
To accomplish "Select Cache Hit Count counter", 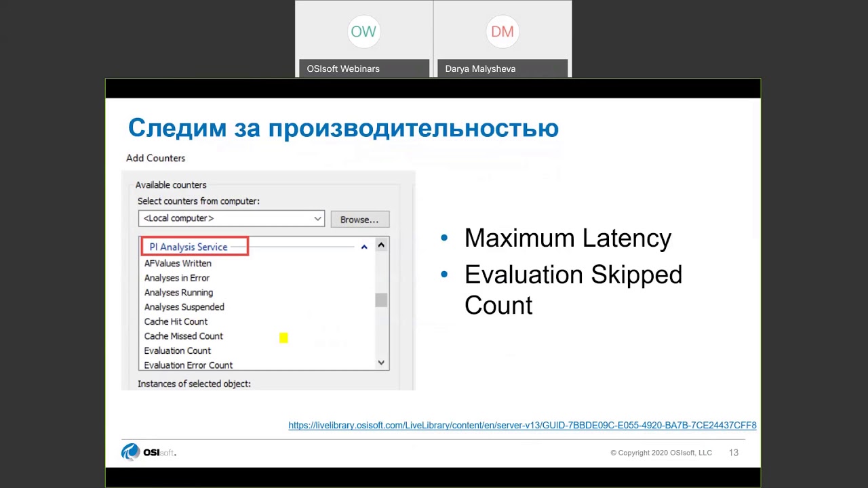I will [x=176, y=321].
